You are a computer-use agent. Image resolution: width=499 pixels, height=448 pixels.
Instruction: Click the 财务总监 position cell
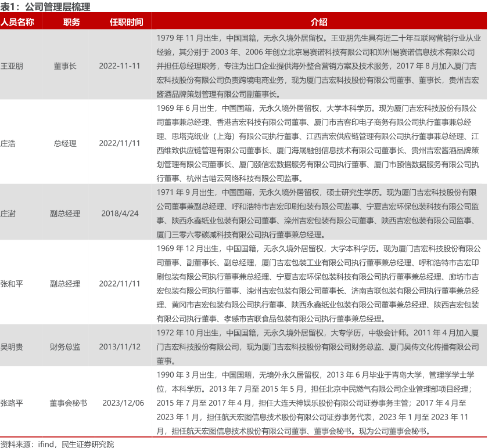pos(65,346)
